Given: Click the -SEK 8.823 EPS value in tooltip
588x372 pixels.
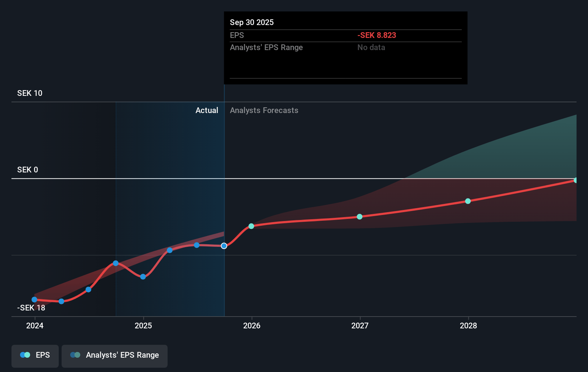Looking at the screenshot, I should [377, 35].
